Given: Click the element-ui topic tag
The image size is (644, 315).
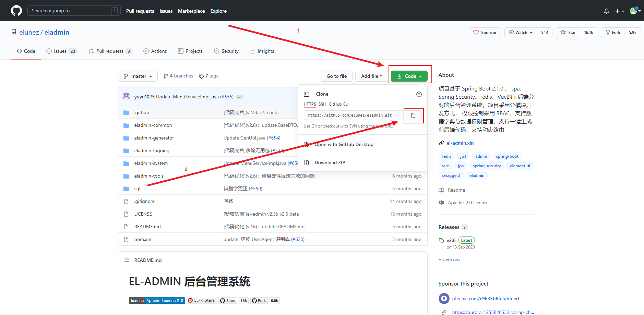Looking at the screenshot, I should (520, 166).
